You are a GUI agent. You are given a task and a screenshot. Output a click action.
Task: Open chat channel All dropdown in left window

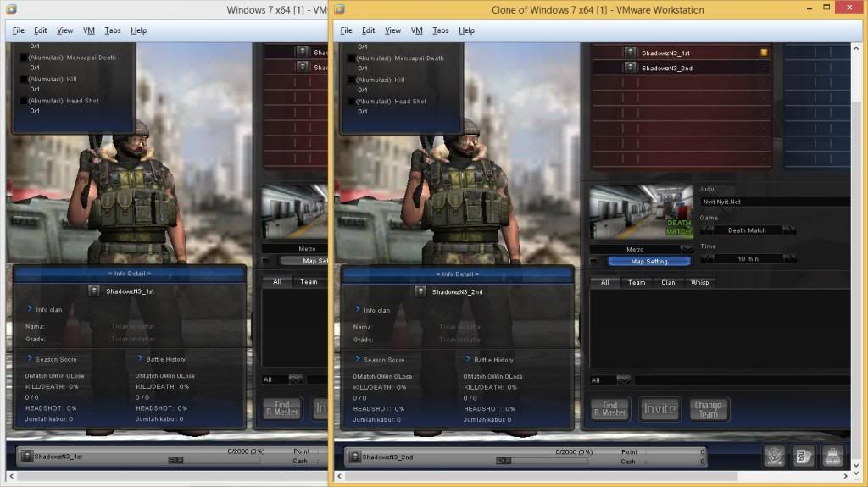(296, 379)
